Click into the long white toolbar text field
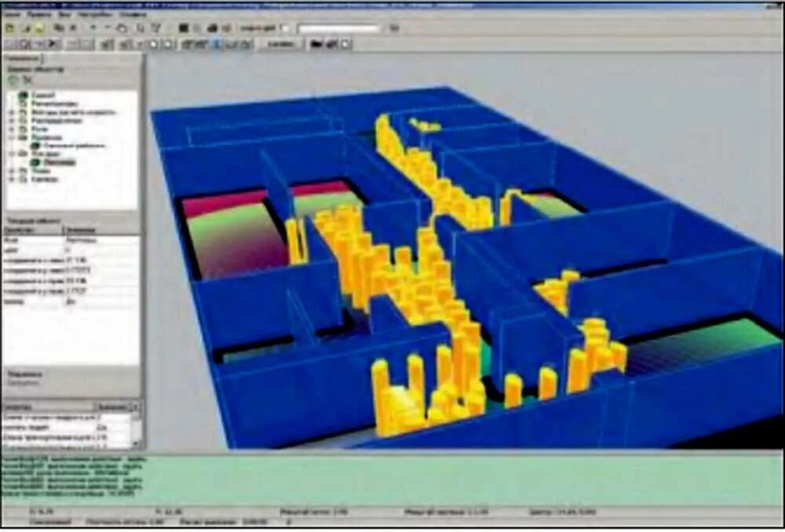785x532 pixels. (339, 28)
